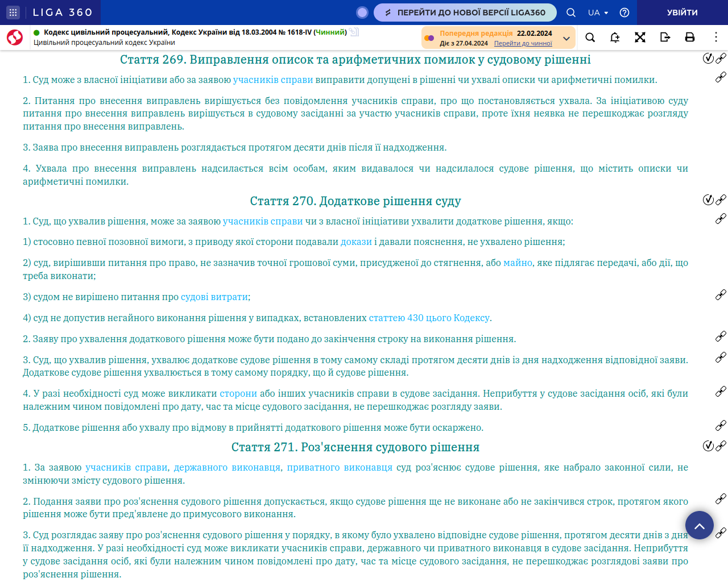Open the help question mark icon

click(x=624, y=13)
